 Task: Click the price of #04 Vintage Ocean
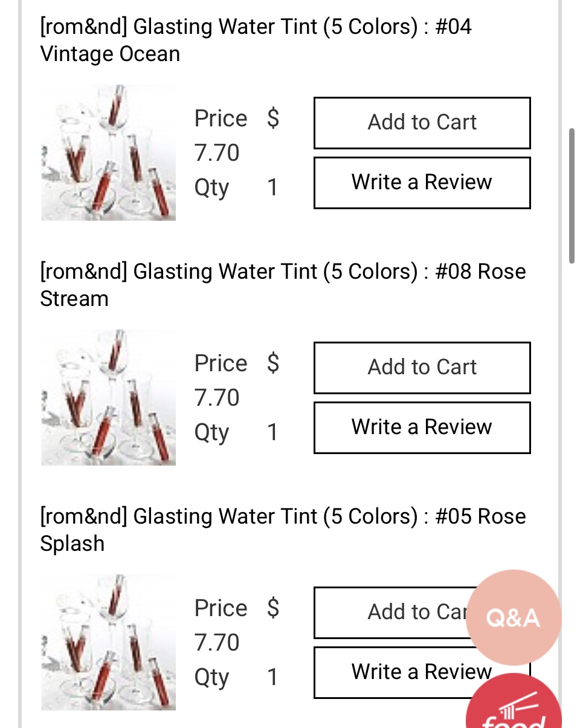coord(217,153)
